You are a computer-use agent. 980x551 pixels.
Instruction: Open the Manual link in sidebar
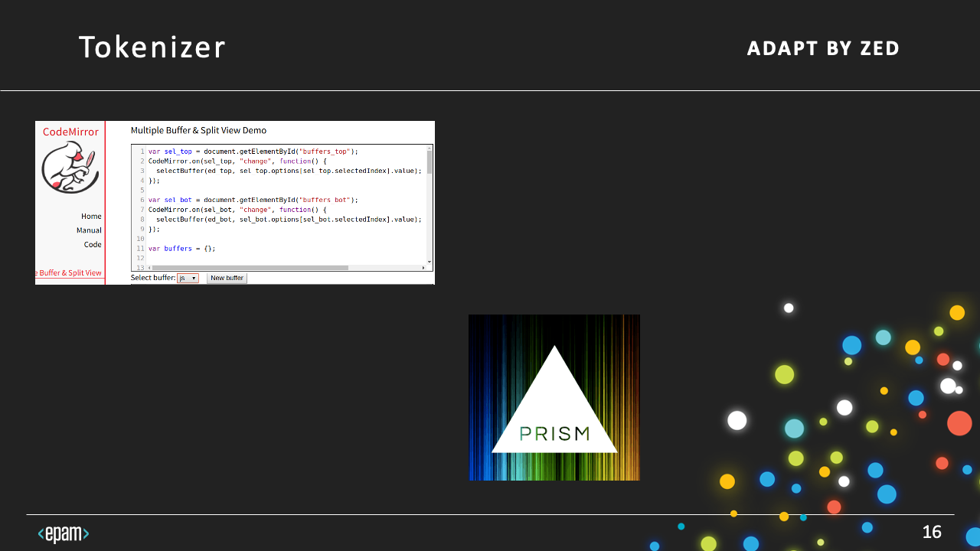pyautogui.click(x=89, y=230)
